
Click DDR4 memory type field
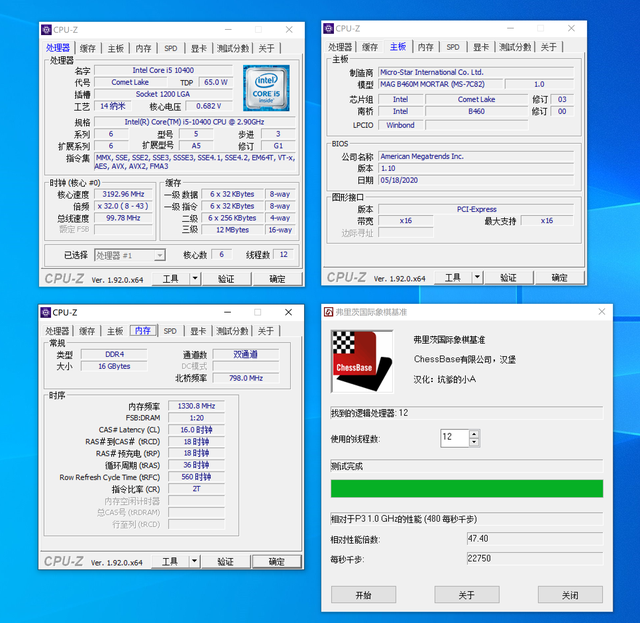point(114,354)
